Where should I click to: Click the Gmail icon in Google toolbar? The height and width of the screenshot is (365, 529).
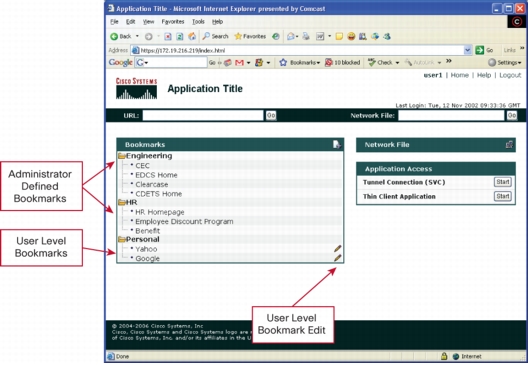pos(239,62)
